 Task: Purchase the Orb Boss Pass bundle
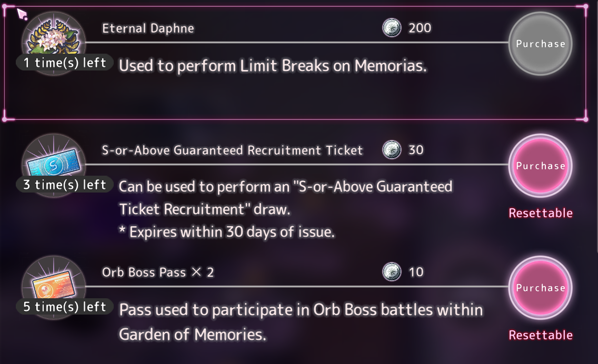point(541,287)
